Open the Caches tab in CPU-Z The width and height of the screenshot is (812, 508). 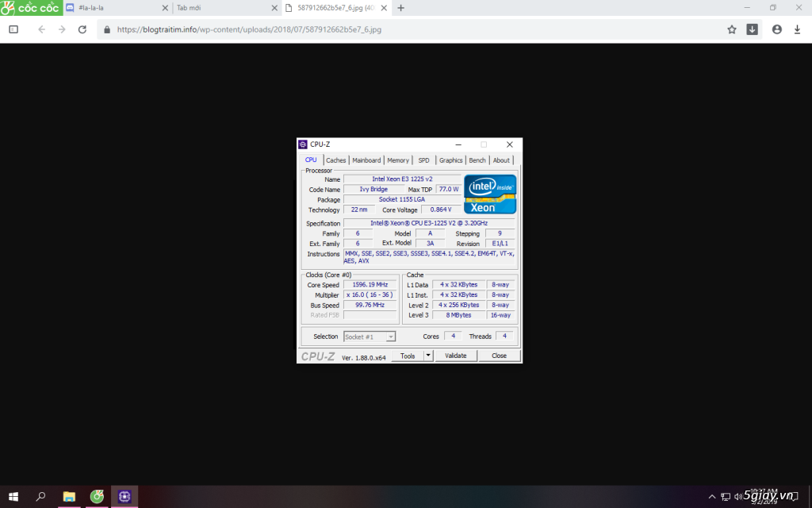pyautogui.click(x=335, y=160)
